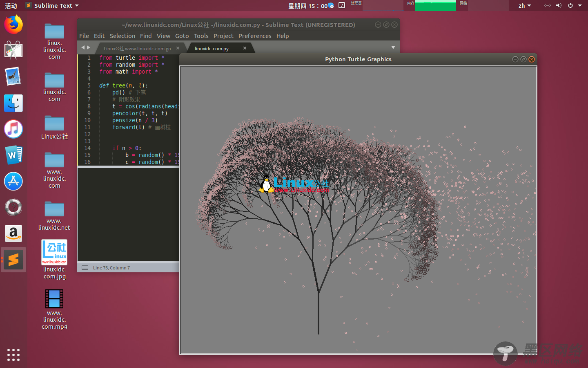Viewport: 588px width, 368px height.
Task: Close the www.linuxidc.com.go tab
Action: click(x=178, y=48)
